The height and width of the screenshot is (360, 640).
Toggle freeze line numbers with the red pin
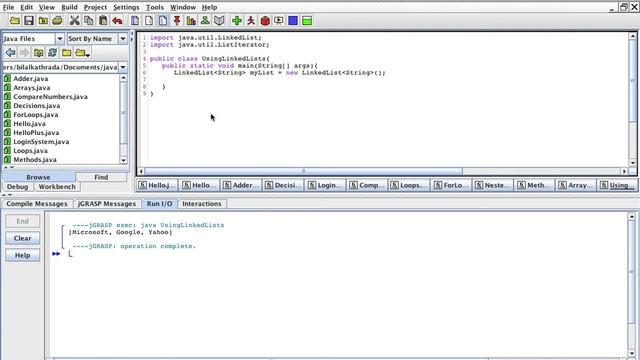[177, 20]
